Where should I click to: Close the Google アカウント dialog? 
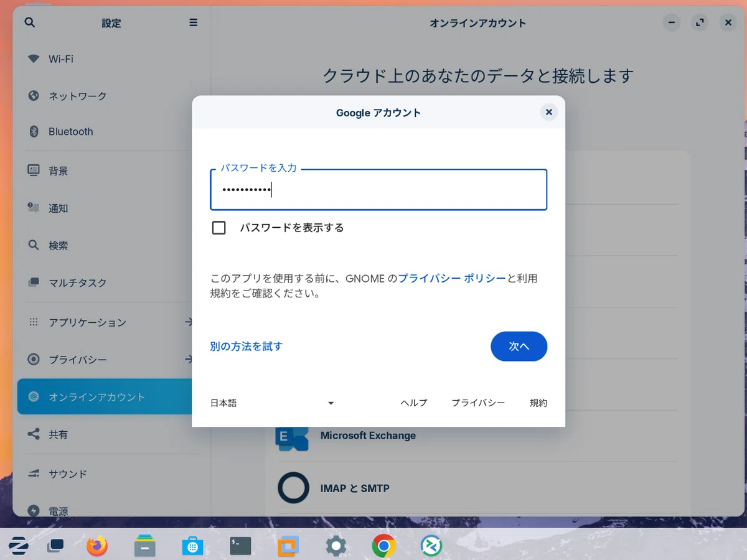548,112
